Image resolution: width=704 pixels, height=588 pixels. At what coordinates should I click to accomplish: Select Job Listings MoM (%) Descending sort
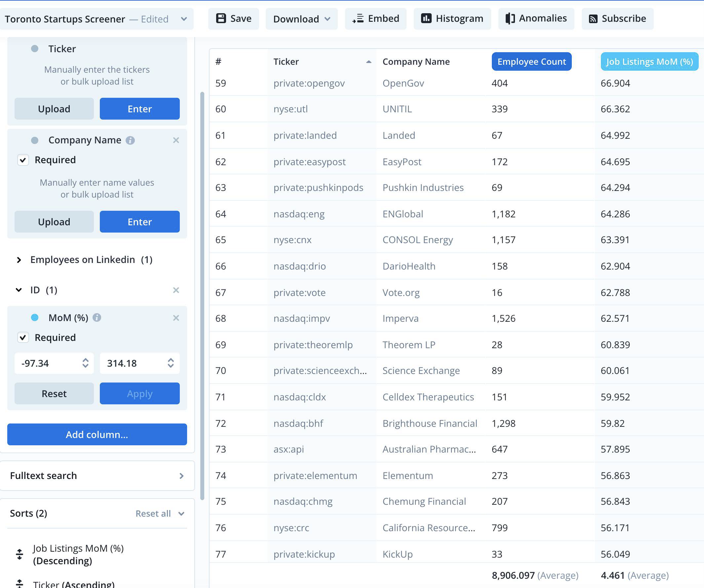78,554
